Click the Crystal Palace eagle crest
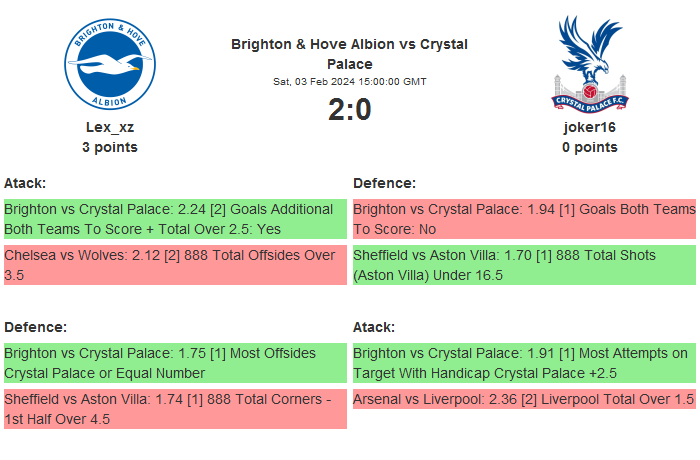The width and height of the screenshot is (700, 460). [589, 63]
